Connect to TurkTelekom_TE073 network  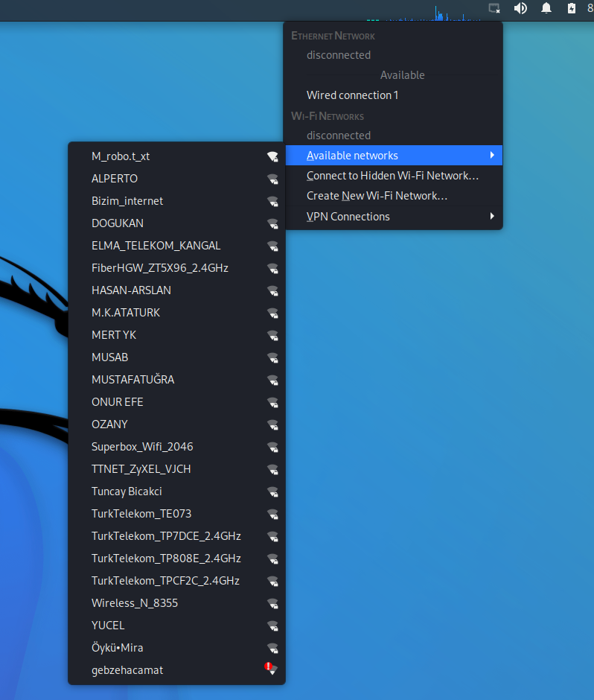(176, 513)
